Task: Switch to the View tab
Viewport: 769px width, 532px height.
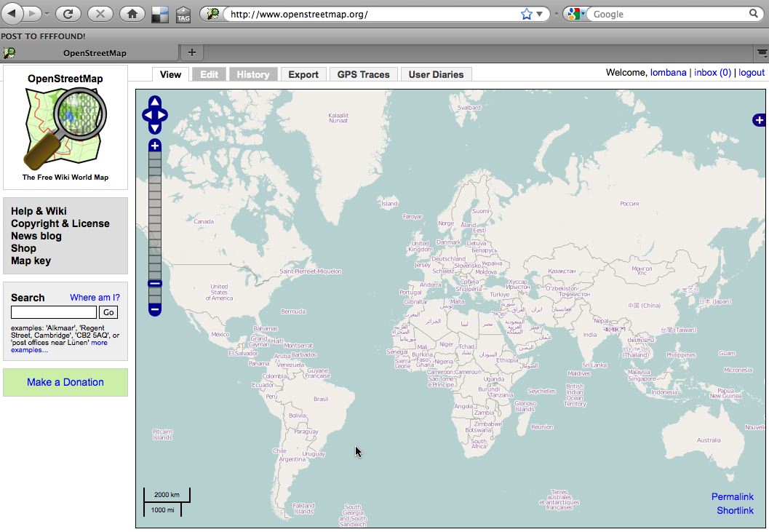Action: [x=170, y=75]
